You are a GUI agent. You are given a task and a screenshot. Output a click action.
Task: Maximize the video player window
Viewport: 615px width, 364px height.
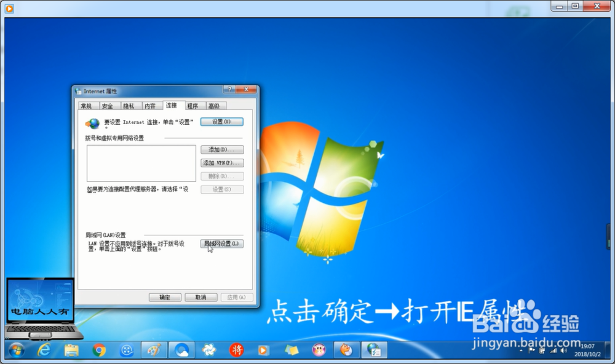click(575, 6)
